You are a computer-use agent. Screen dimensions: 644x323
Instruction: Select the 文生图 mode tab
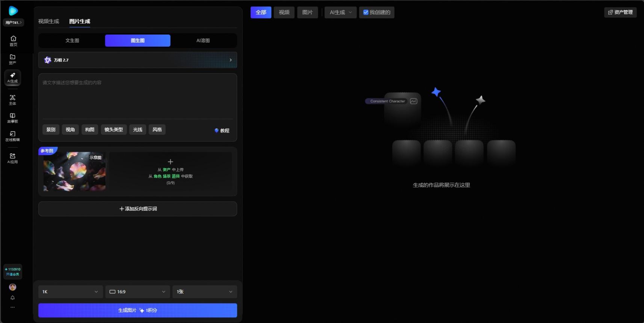tap(72, 41)
